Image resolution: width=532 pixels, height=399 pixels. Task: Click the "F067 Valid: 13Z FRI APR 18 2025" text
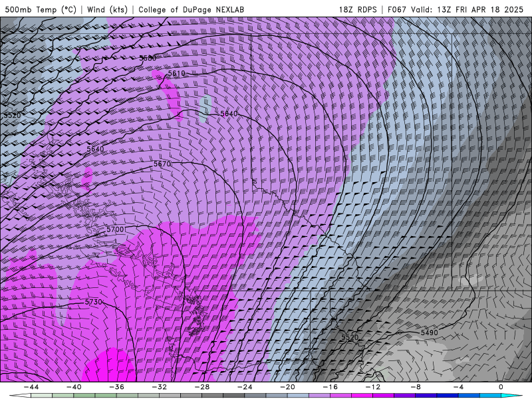456,9
